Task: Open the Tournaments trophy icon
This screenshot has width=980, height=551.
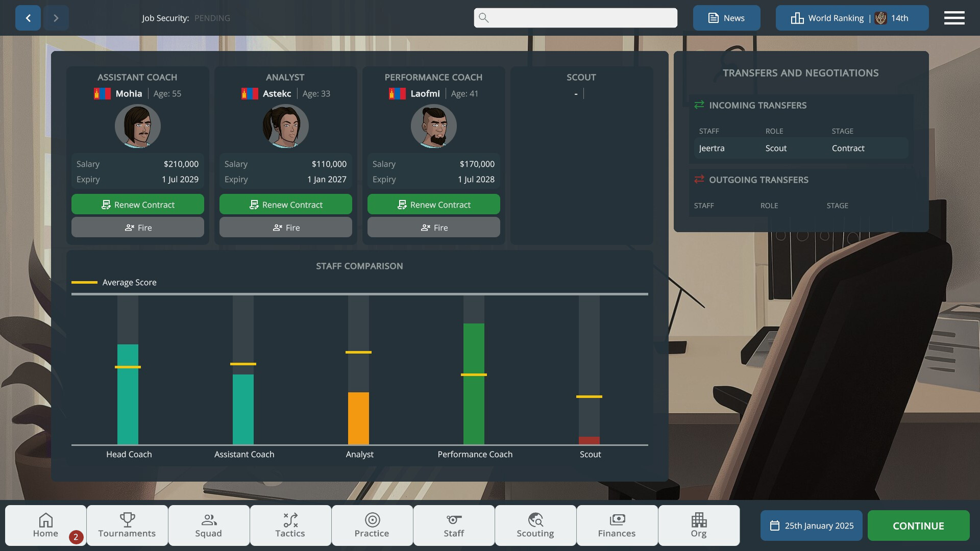Action: (127, 525)
